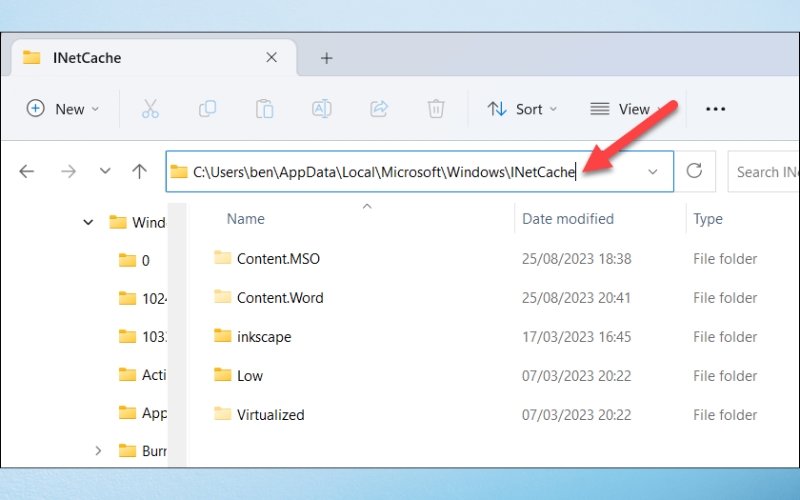
Task: Click the Cut scissors icon
Action: [x=150, y=109]
